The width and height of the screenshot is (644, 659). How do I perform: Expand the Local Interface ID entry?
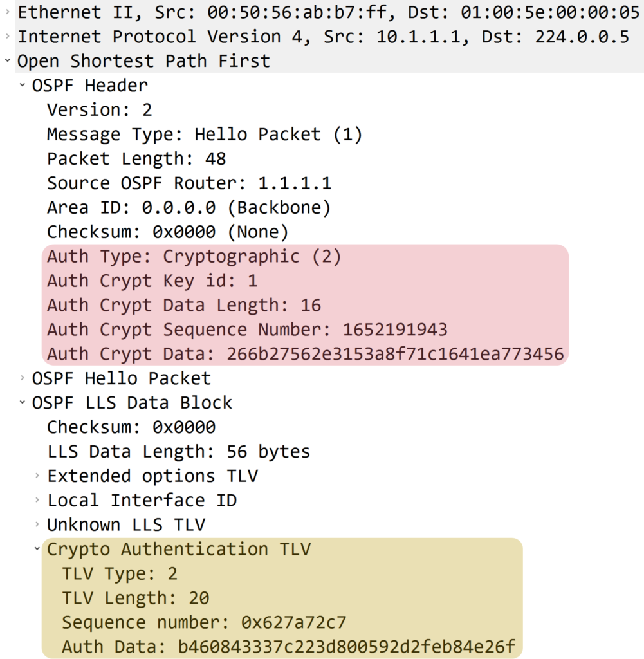coord(36,501)
